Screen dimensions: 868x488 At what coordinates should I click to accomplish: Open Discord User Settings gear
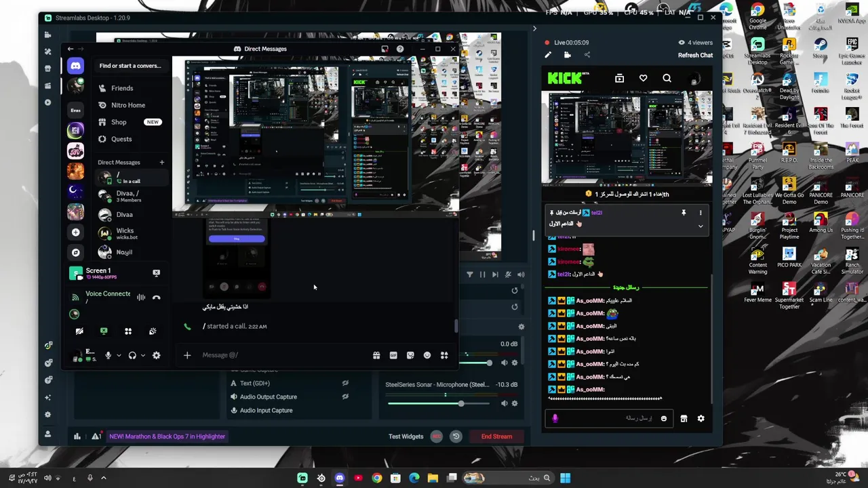click(x=157, y=355)
